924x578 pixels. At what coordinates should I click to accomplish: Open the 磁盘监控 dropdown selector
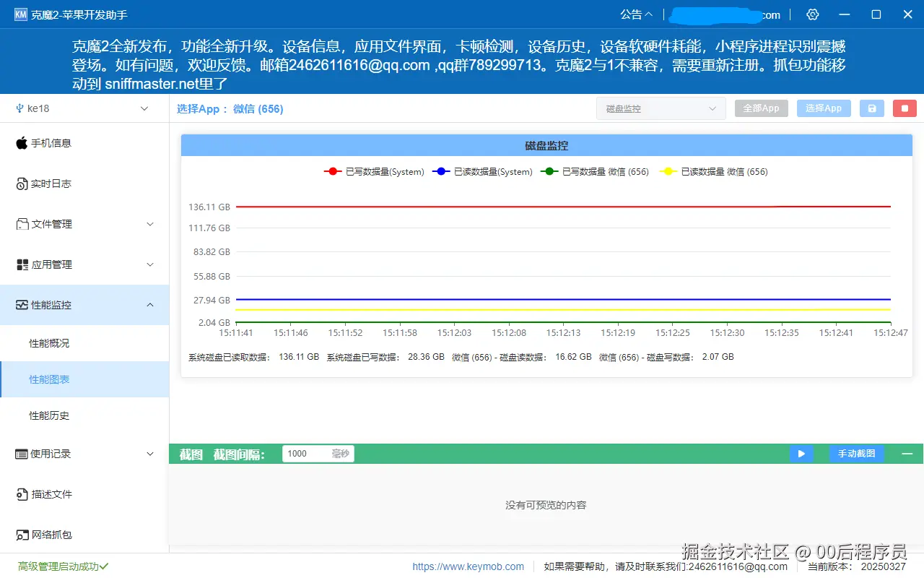point(660,108)
